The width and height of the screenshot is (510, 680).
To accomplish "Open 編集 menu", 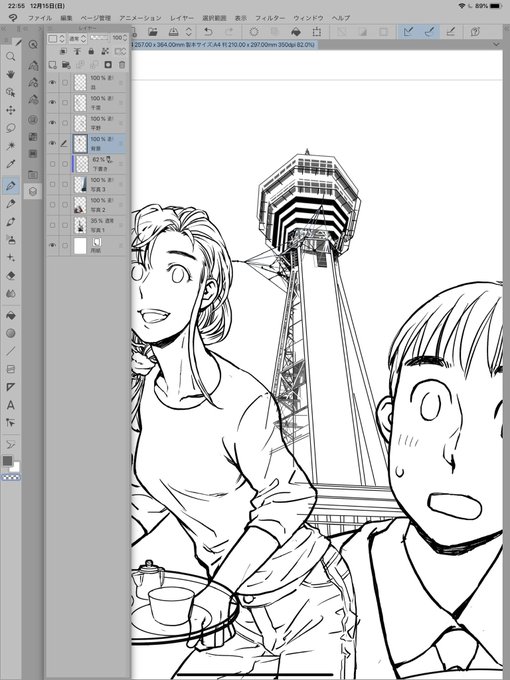I will pyautogui.click(x=66, y=18).
